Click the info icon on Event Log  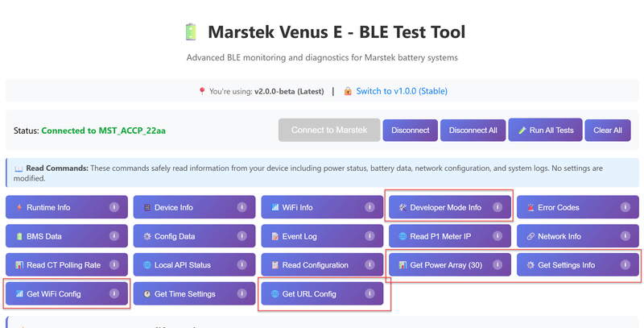point(369,236)
